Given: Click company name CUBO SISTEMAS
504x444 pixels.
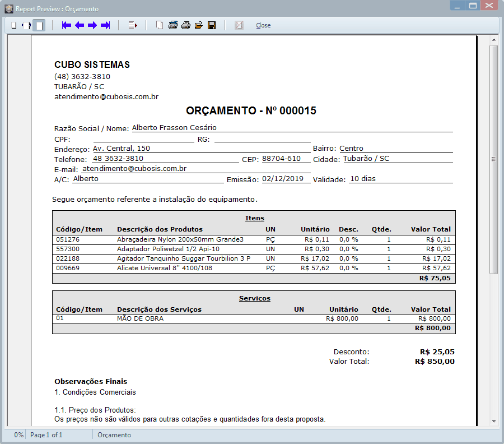Looking at the screenshot, I should [92, 64].
